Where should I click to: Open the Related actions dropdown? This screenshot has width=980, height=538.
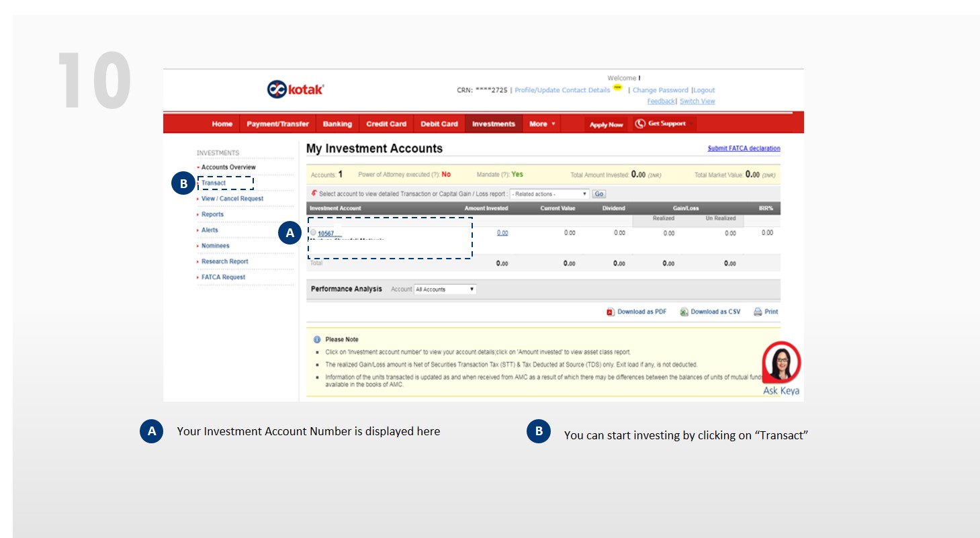pyautogui.click(x=549, y=194)
